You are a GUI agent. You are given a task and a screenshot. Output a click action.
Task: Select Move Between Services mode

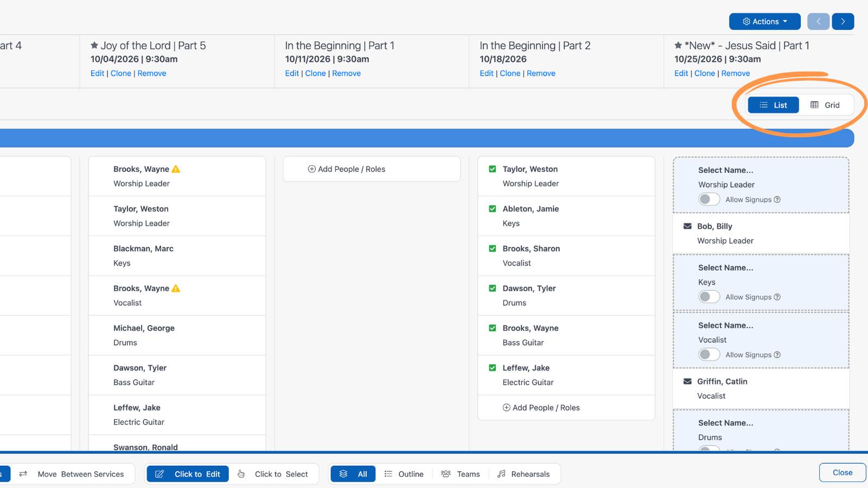tap(71, 474)
